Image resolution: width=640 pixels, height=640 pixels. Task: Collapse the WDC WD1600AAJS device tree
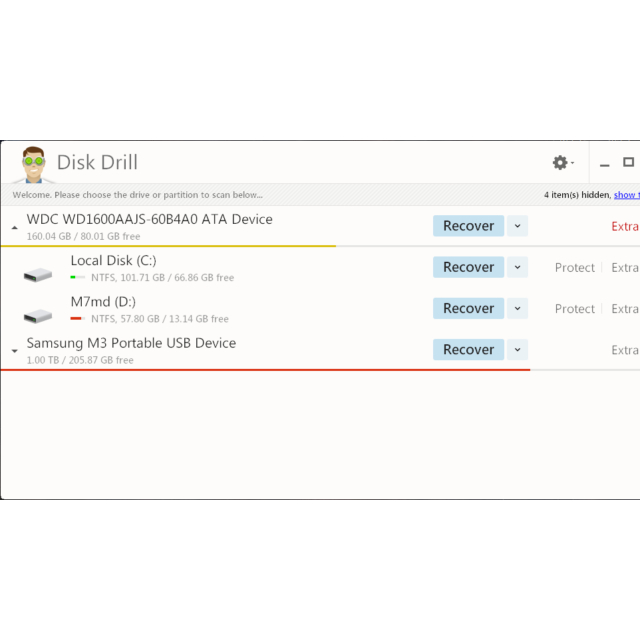pos(14,228)
